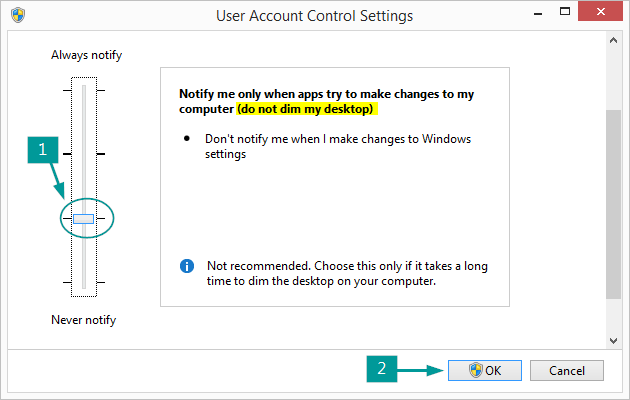Minimize the User Account Control Settings window

pos(538,12)
